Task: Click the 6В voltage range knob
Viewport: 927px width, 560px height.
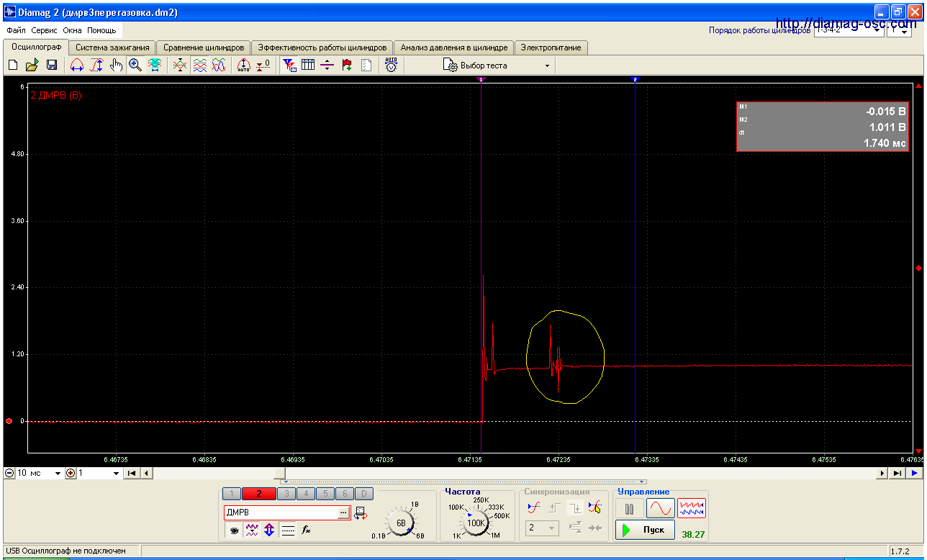Action: pyautogui.click(x=402, y=523)
